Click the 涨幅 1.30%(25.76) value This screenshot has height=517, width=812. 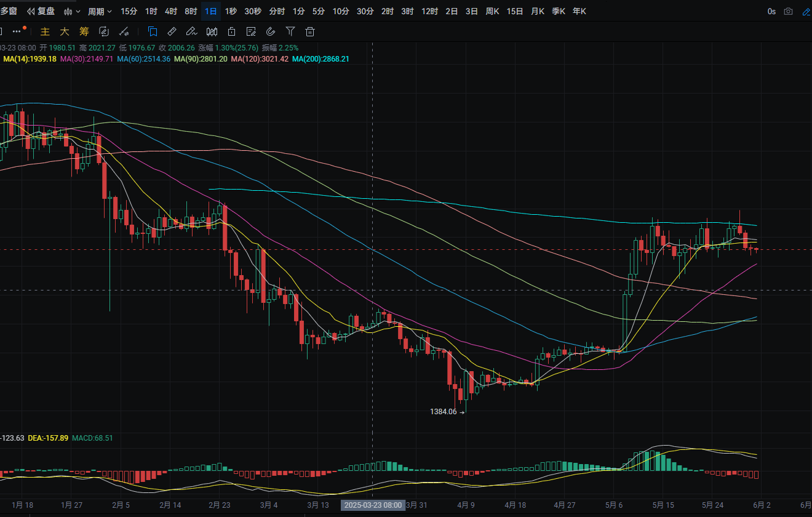pyautogui.click(x=229, y=47)
